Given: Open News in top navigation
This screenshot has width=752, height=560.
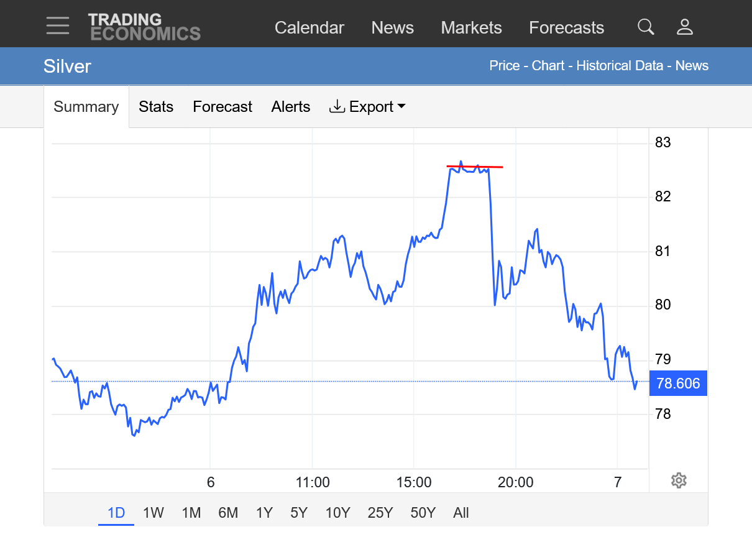Looking at the screenshot, I should coord(392,28).
